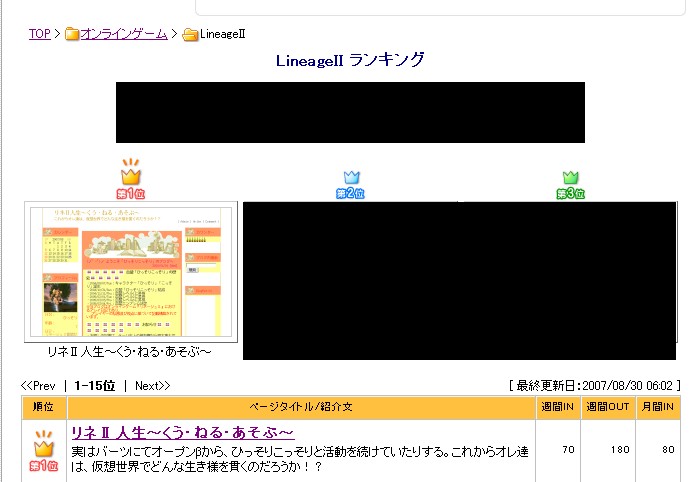Click the site description starting 実はバーツにて
This screenshot has height=482, width=700.
click(x=300, y=459)
